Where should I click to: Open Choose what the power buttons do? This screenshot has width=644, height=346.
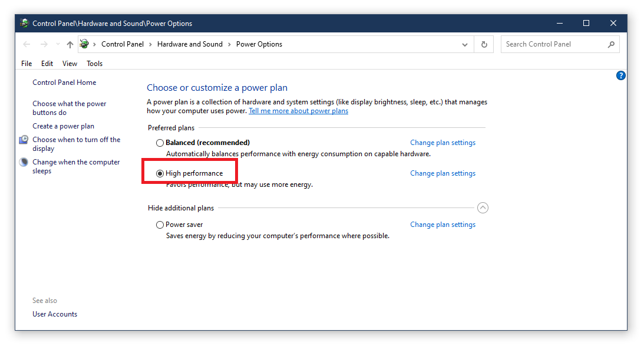click(x=70, y=108)
